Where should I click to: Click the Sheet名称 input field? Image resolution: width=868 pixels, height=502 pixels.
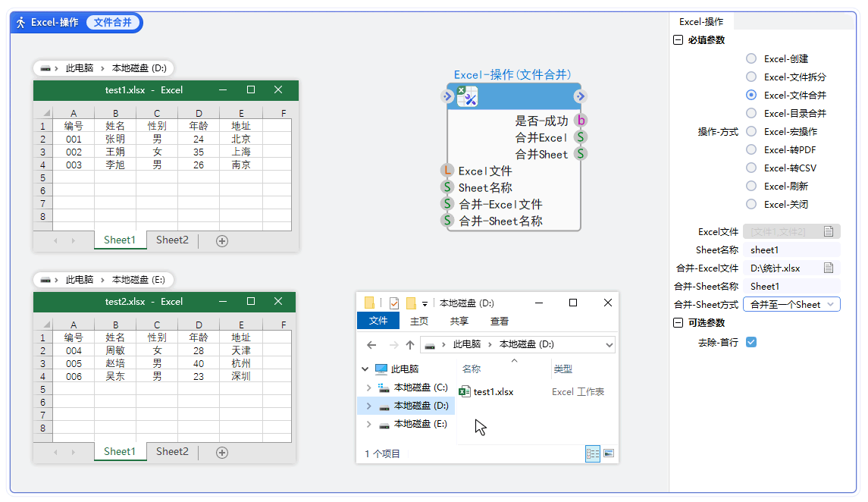point(791,250)
